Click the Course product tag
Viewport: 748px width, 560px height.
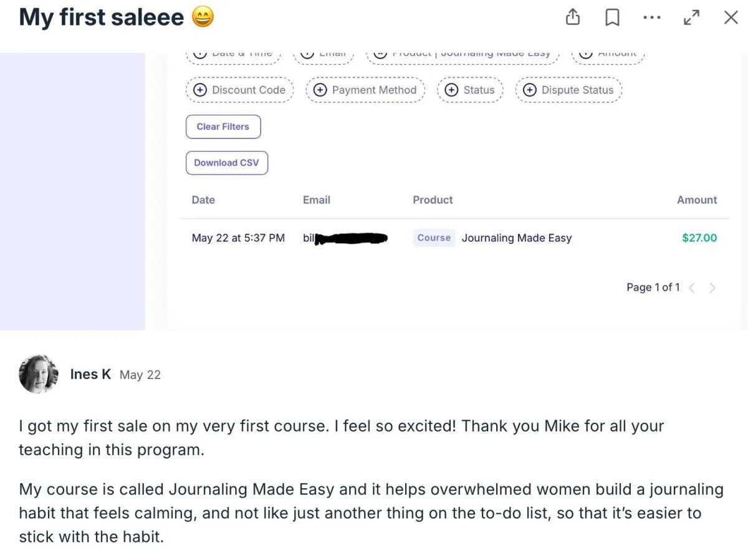point(434,238)
